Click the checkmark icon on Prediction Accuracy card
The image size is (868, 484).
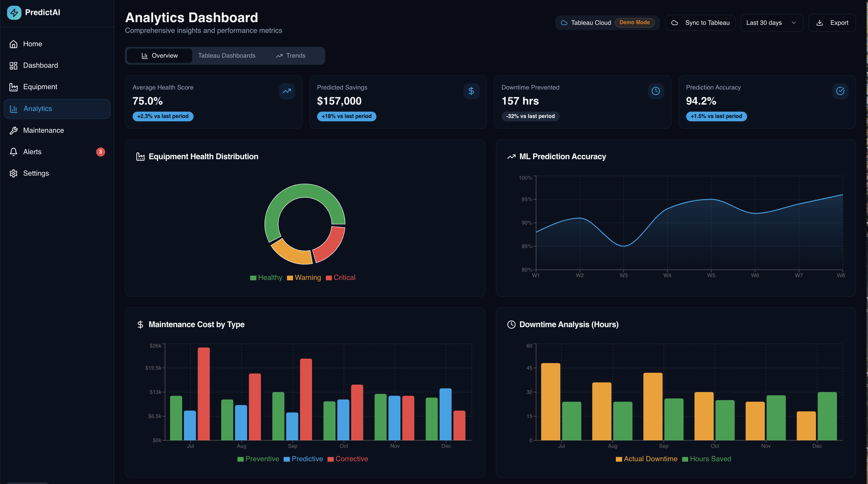click(840, 91)
